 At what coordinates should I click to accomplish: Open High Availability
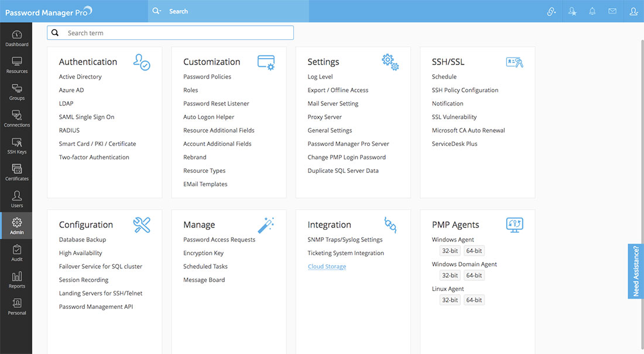coord(81,253)
